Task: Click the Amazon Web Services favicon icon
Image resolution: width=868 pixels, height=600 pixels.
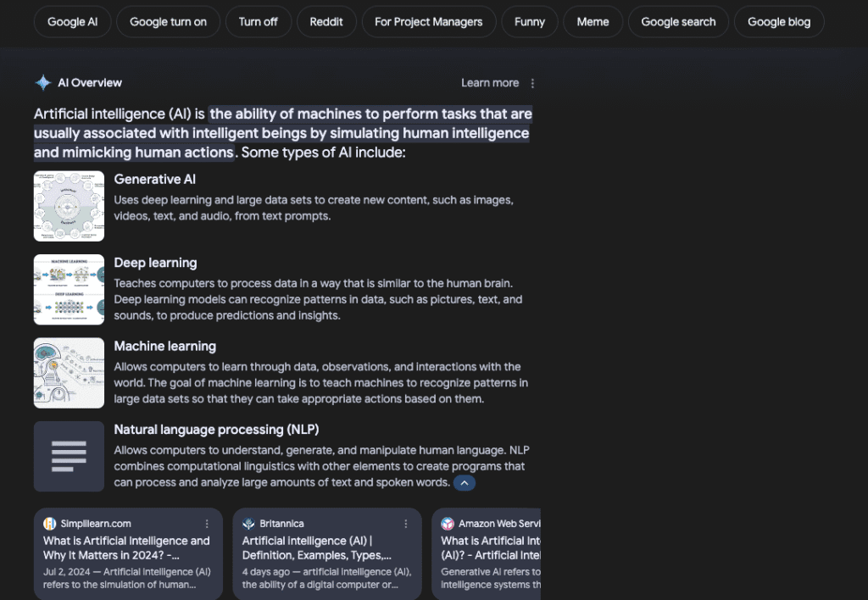Action: 448,524
